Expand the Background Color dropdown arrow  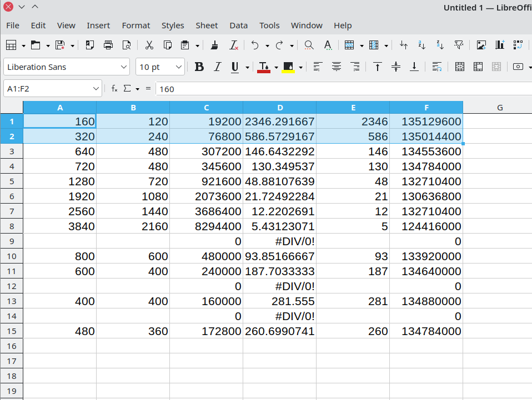point(300,67)
